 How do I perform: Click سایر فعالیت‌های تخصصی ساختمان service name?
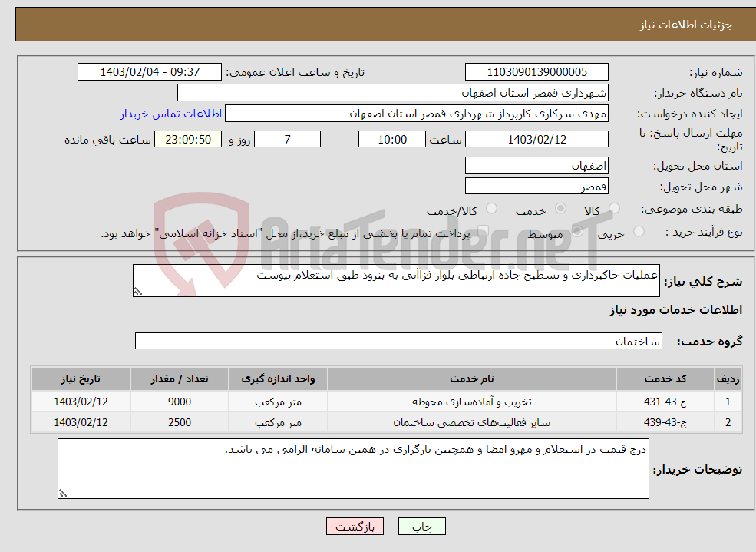pyautogui.click(x=471, y=423)
